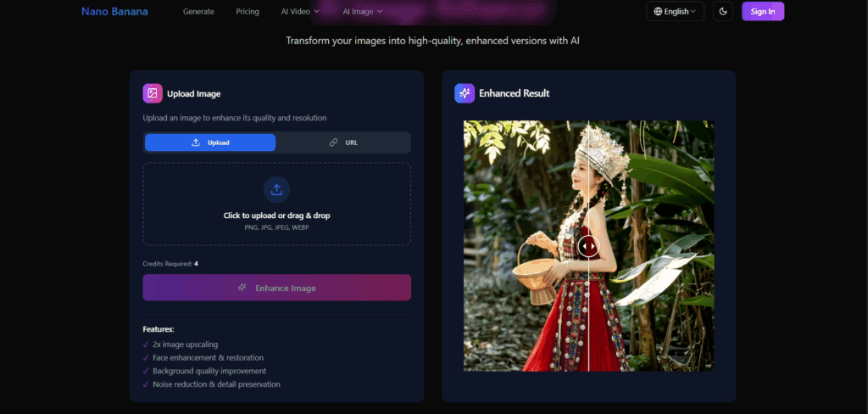Click the 'Features:' label
This screenshot has width=868, height=414.
pos(159,329)
